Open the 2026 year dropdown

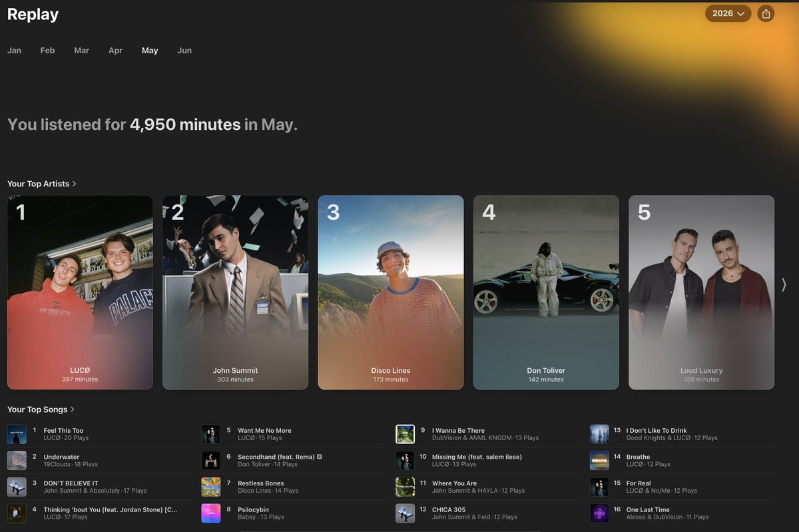[728, 13]
